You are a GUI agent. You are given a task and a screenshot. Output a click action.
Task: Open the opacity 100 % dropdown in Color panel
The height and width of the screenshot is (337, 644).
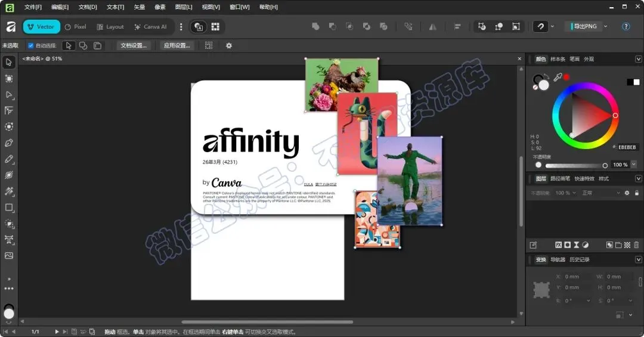pyautogui.click(x=634, y=165)
